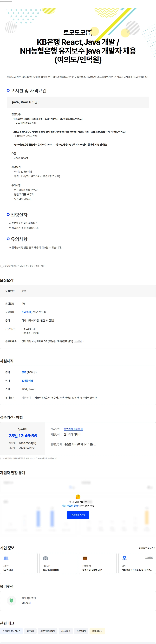Click the chevron after 근무지주소 지도보기
Viewport: 156px width, 644px height.
coord(83,341)
